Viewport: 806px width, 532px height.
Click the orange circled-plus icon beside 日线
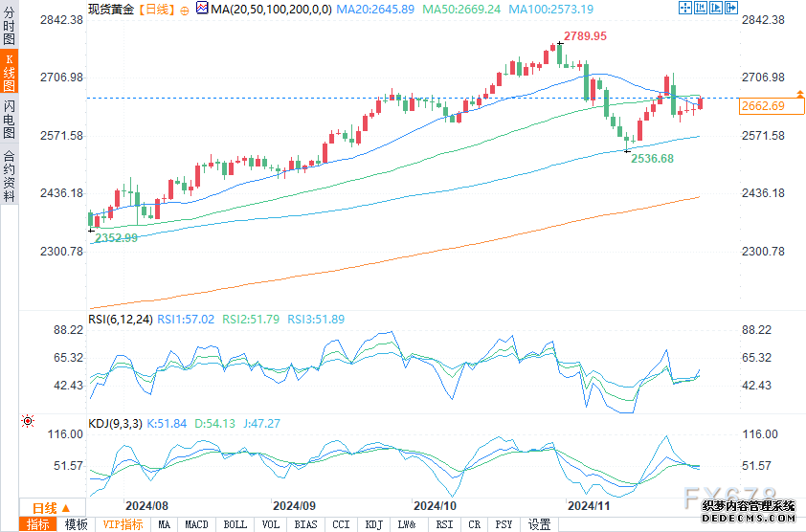185,11
